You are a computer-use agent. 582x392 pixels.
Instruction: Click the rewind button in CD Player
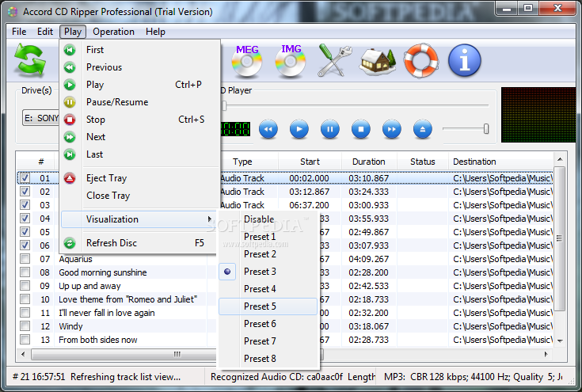(x=268, y=129)
